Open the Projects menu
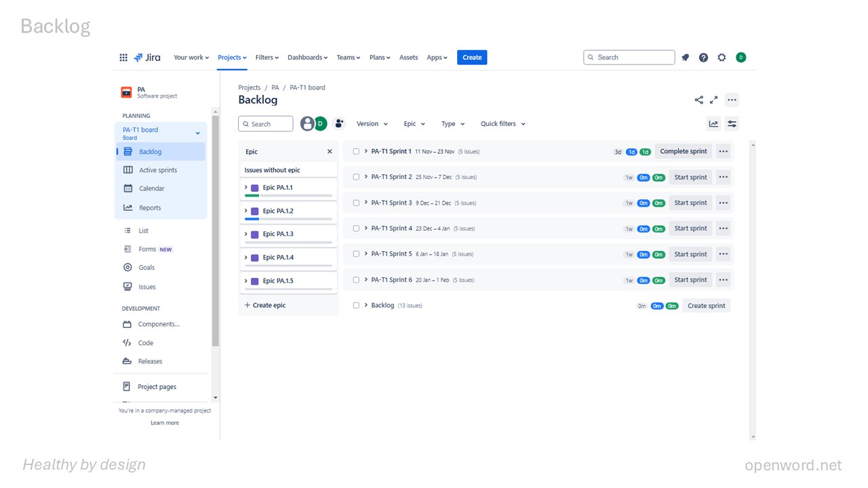 [232, 58]
